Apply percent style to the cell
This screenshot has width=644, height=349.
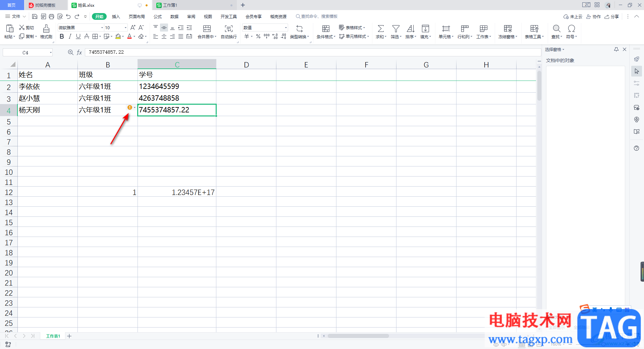tap(258, 36)
